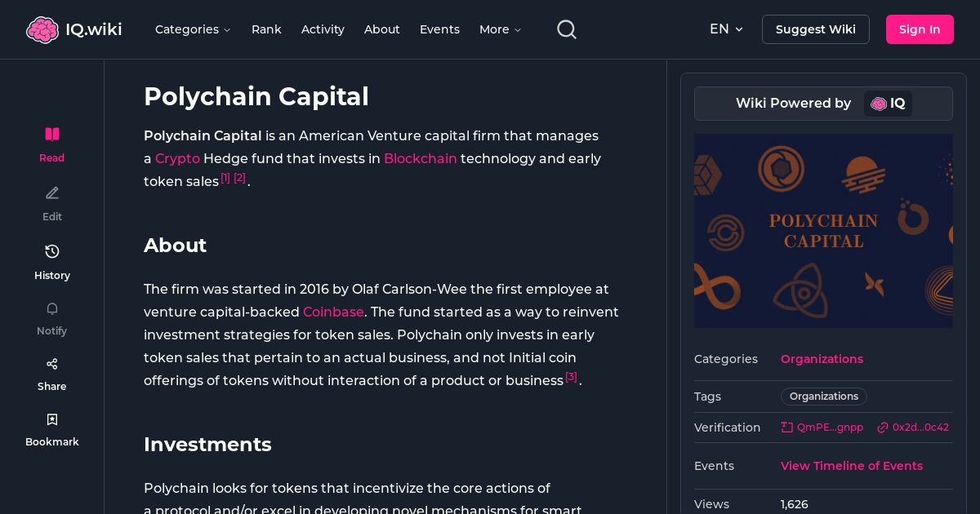Open the More dropdown menu

click(499, 29)
